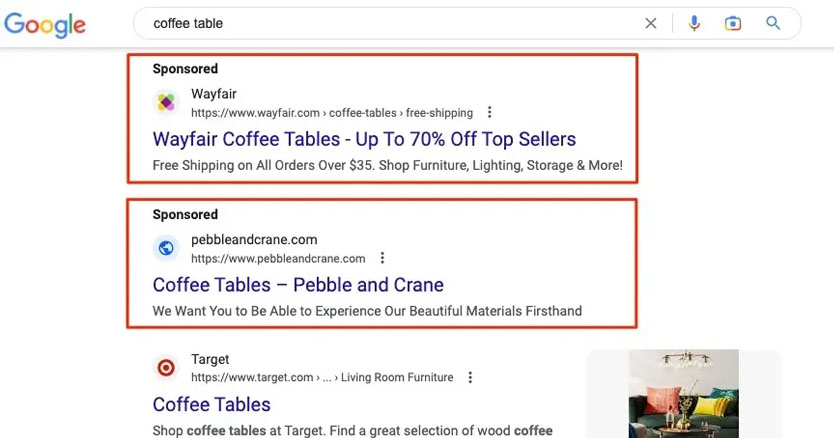Viewport: 834px width, 438px height.
Task: Open Google Lens image search
Action: [733, 23]
